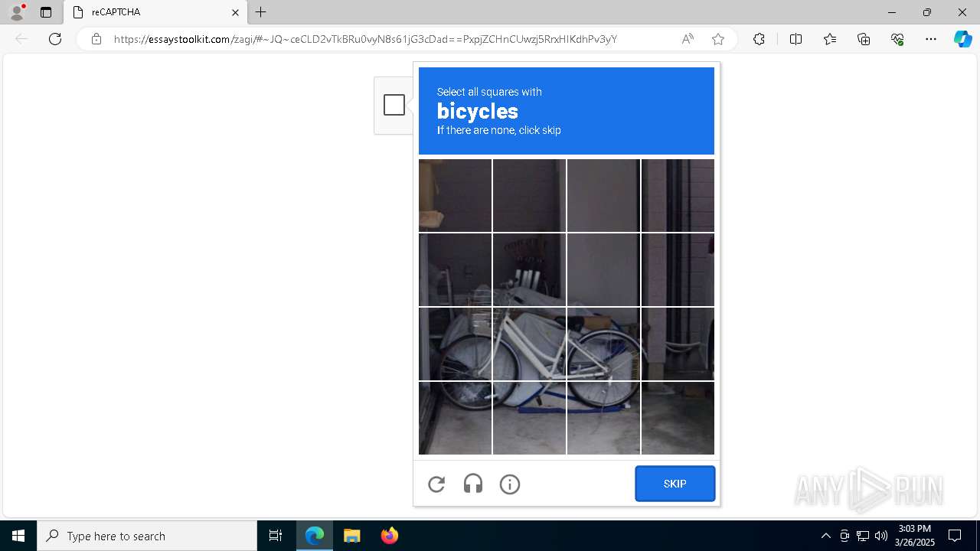Open a new browser tab
The width and height of the screenshot is (980, 551).
tap(261, 12)
